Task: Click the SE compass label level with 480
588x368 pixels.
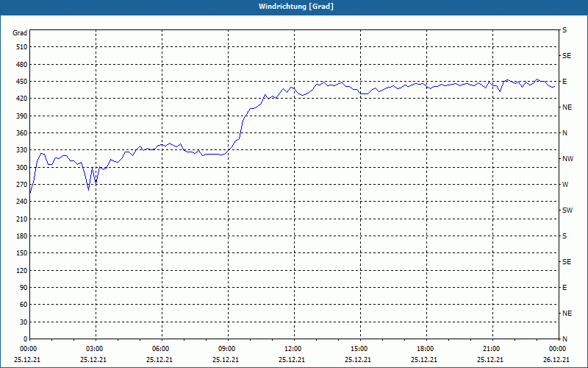Action: tap(567, 56)
